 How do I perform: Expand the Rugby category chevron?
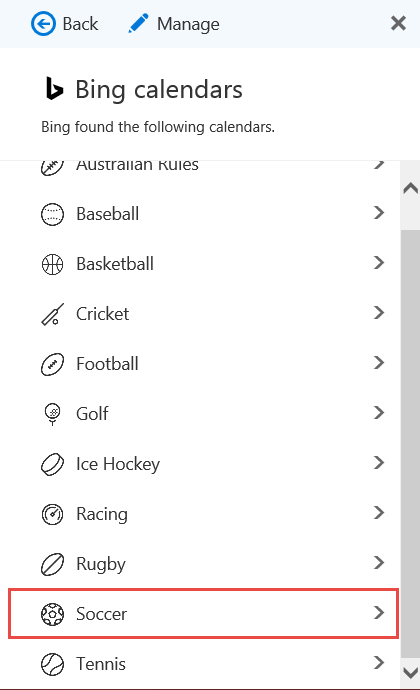379,563
